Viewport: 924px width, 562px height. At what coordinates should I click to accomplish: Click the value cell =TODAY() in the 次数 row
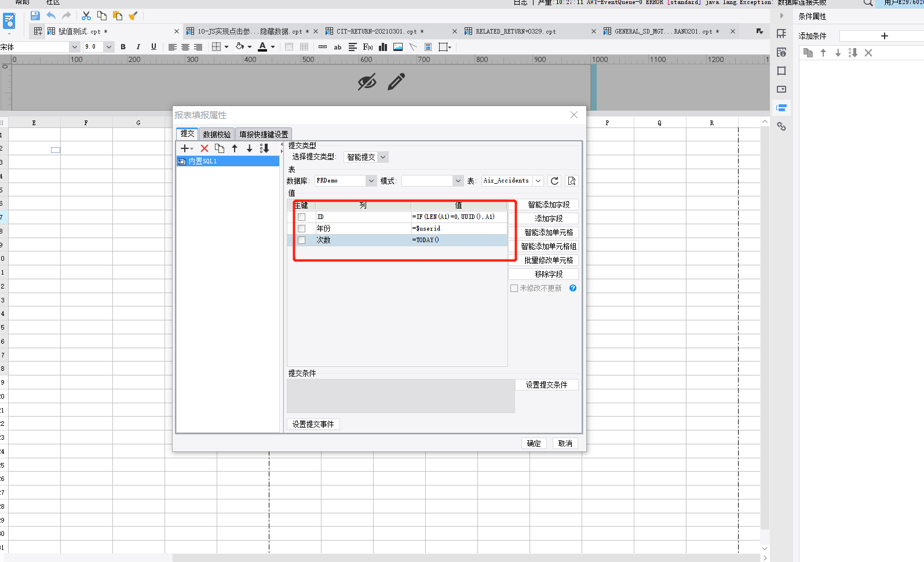pyautogui.click(x=459, y=240)
